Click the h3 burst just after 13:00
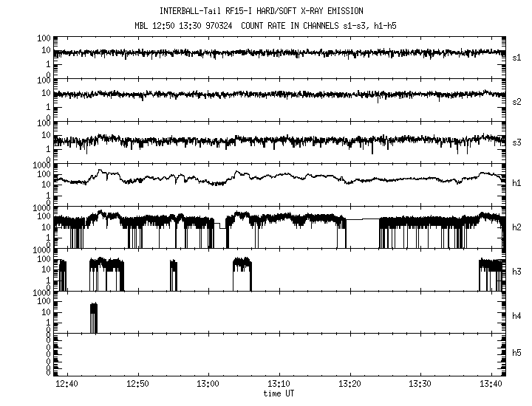 coord(242,273)
